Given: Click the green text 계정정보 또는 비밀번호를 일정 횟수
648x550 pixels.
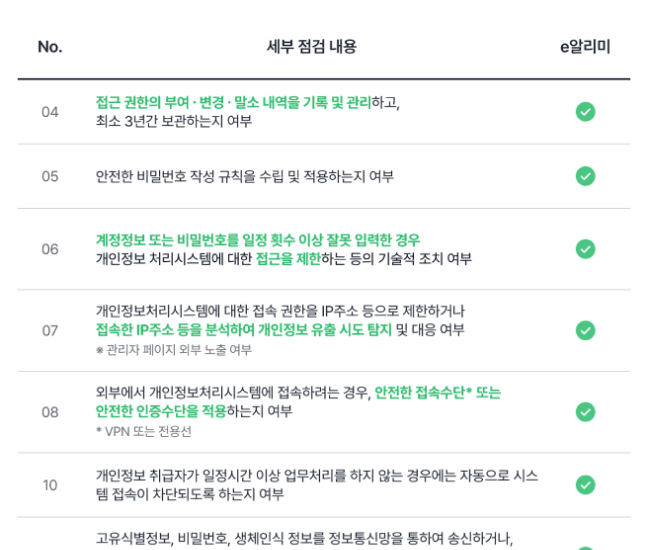Looking at the screenshot, I should pos(195,240).
